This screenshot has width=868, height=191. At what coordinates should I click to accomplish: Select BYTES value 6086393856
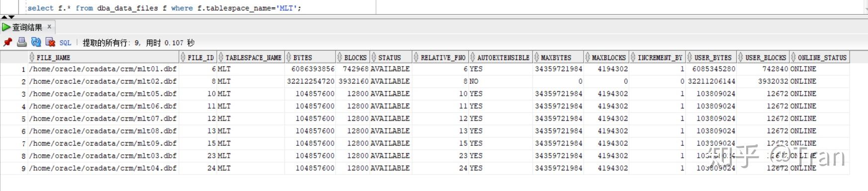pos(310,69)
